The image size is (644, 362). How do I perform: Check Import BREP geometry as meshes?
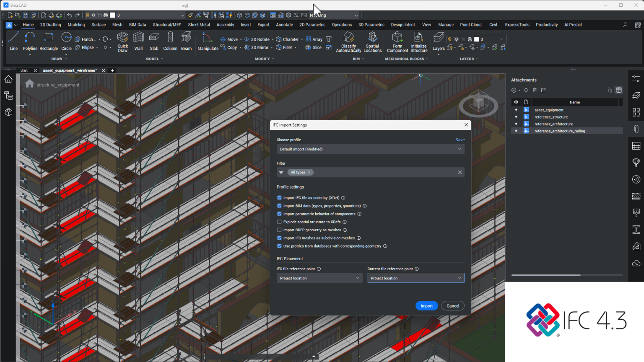pyautogui.click(x=279, y=230)
